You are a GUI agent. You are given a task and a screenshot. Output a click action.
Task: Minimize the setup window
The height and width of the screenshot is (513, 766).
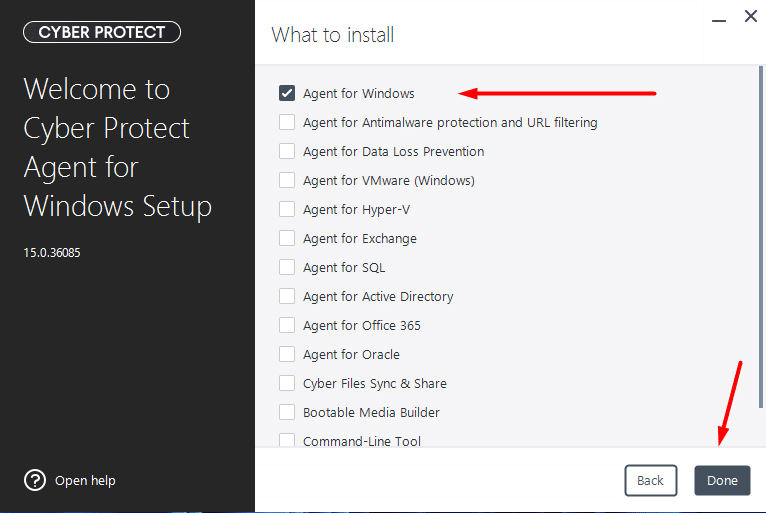(x=719, y=20)
